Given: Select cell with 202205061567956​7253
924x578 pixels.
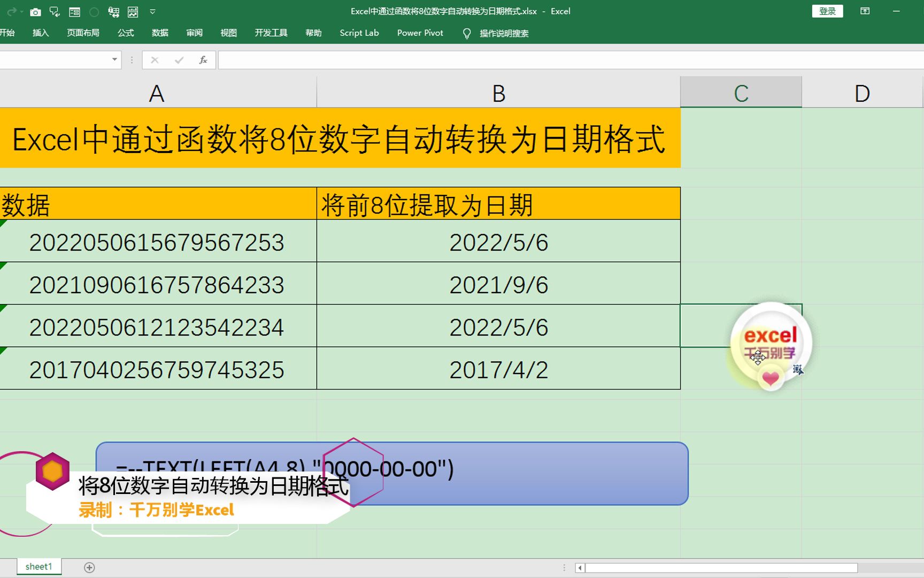Looking at the screenshot, I should tap(158, 241).
